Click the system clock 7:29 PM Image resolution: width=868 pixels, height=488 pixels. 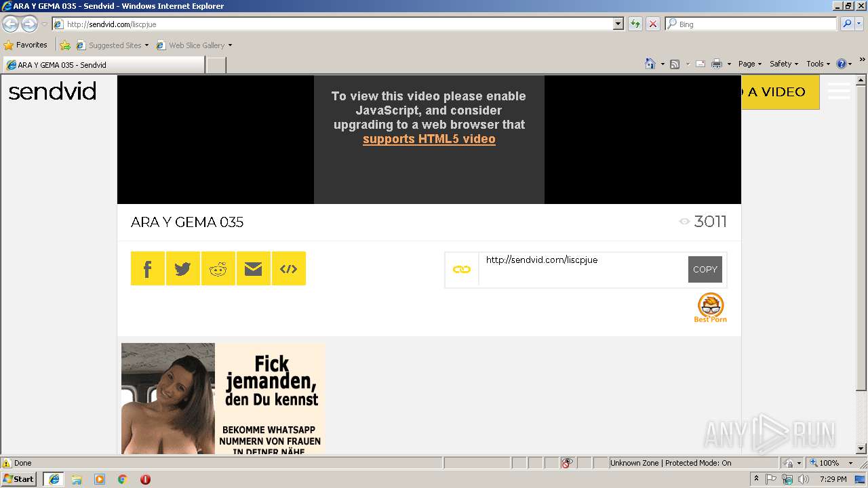click(x=833, y=479)
